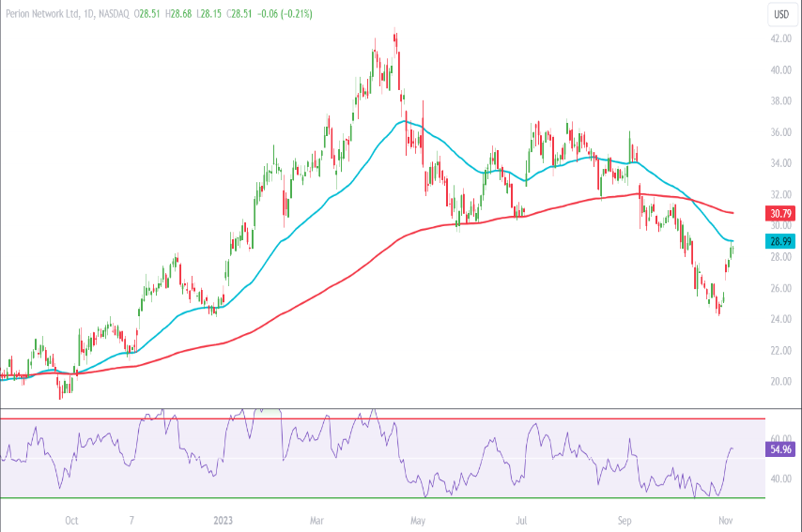Click the 34.00 price axis label
Screen dimensions: 802x532
(x=781, y=163)
